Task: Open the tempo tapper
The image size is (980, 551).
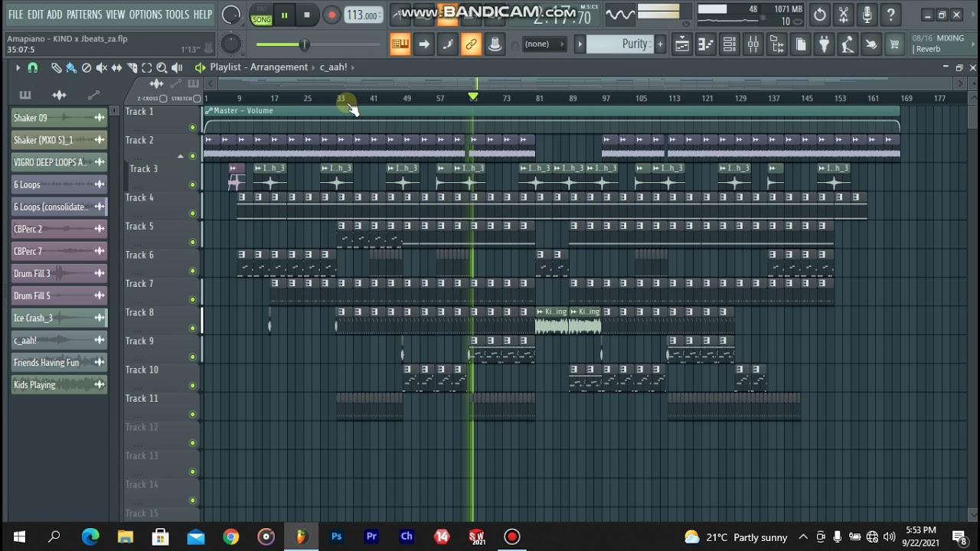Action: click(x=848, y=45)
